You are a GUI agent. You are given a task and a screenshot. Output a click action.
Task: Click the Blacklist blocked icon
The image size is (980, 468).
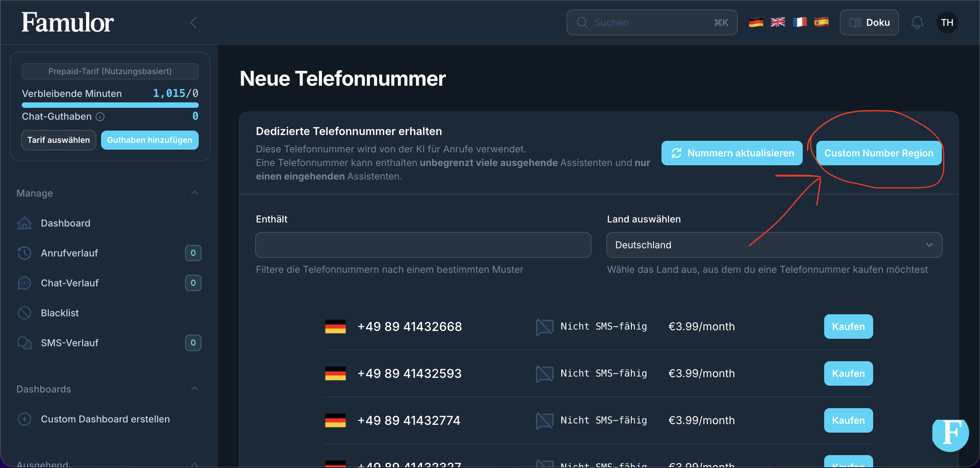24,313
